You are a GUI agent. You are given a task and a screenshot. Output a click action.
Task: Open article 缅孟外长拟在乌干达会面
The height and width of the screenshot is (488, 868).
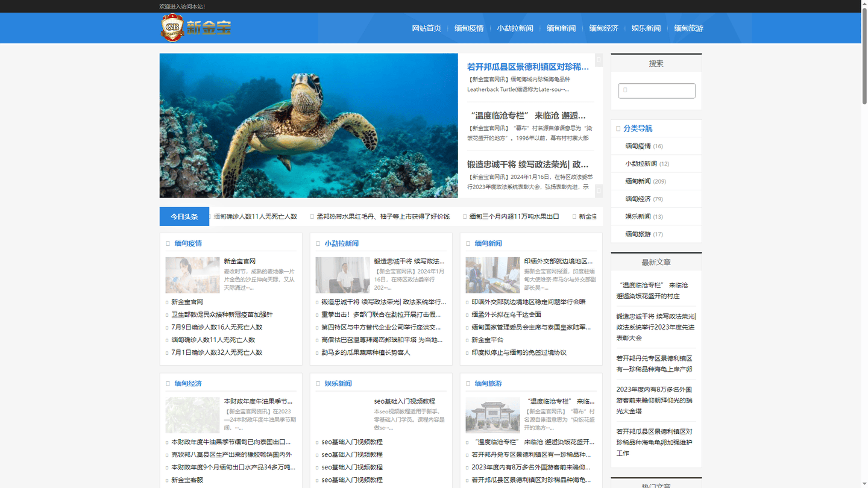click(x=506, y=314)
